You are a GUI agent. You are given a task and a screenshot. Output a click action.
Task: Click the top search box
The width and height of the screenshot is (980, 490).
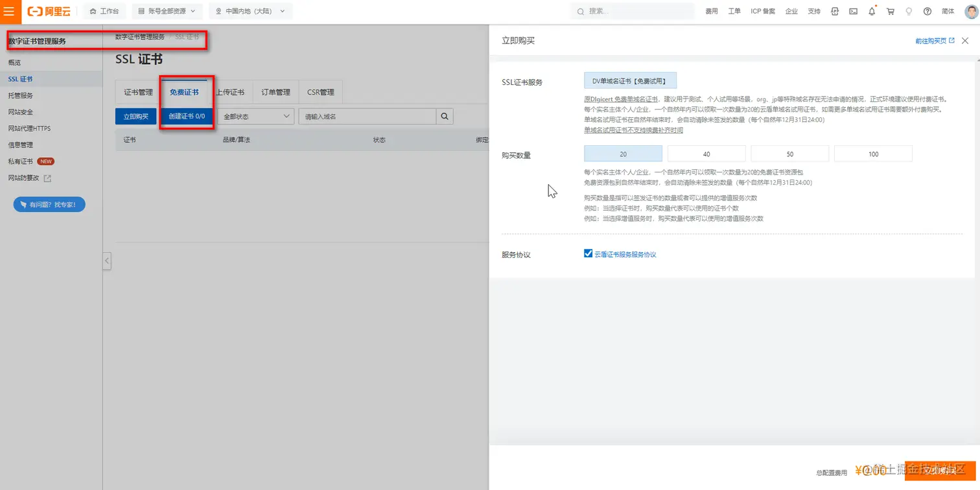632,11
